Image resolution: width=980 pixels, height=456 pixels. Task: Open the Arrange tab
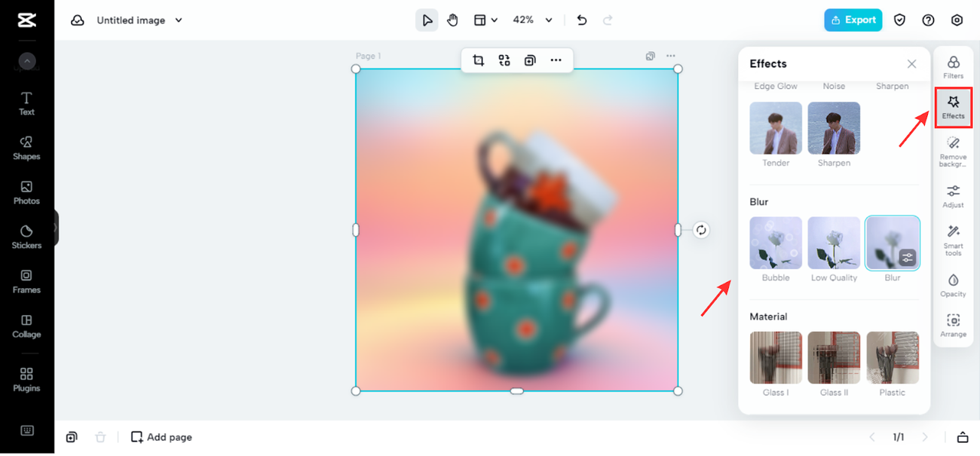coord(953,326)
